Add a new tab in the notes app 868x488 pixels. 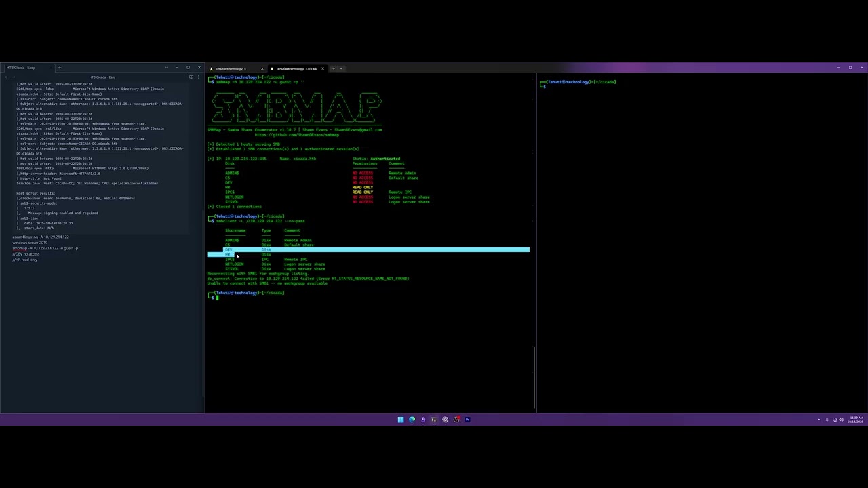point(59,68)
